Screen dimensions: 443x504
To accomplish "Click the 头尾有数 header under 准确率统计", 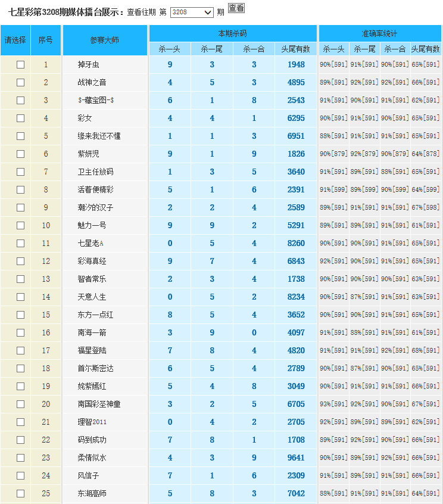I will tap(426, 49).
